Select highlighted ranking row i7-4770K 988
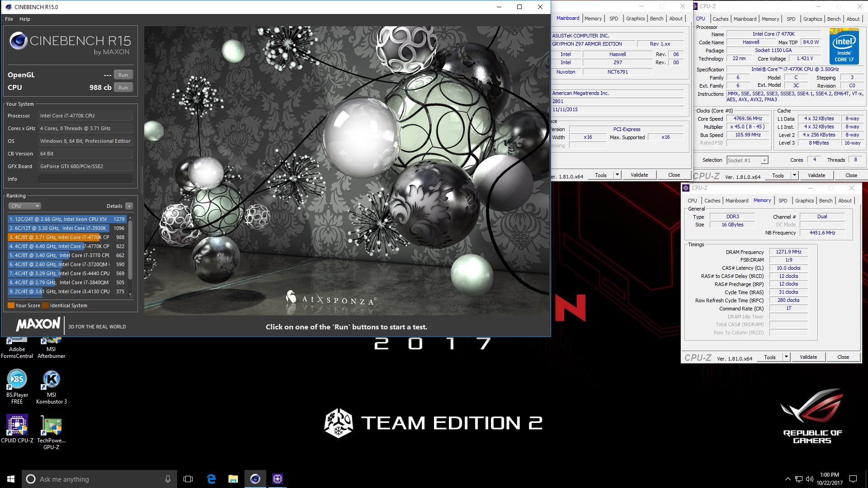Screen dimensions: 868x488 coord(66,237)
